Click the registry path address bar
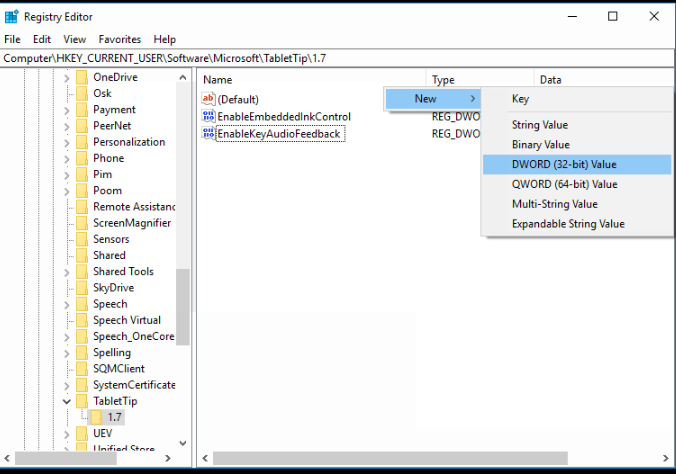 point(338,58)
